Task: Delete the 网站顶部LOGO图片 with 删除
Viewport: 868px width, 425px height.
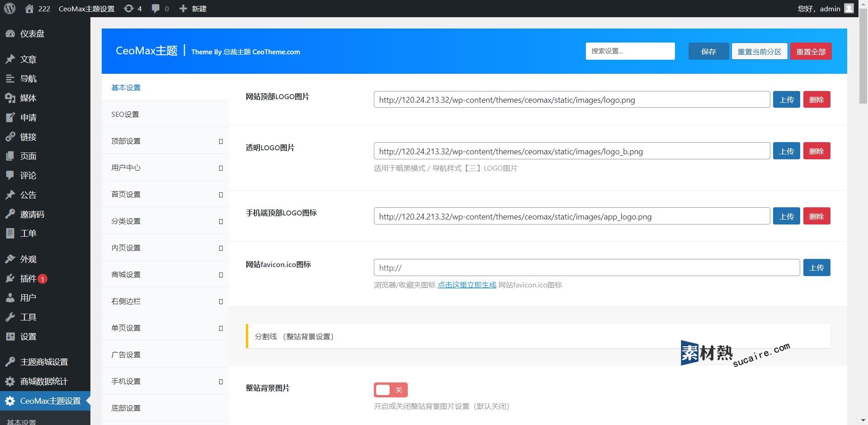Action: (x=816, y=100)
